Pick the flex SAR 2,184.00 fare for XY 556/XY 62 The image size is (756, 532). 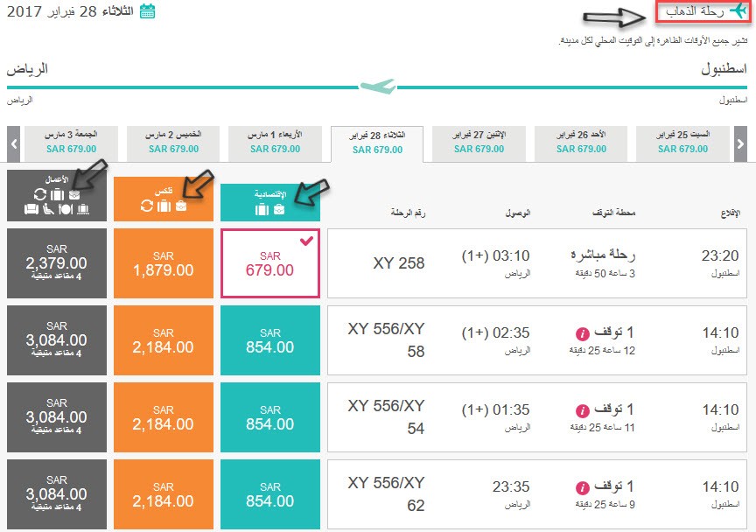pos(164,494)
